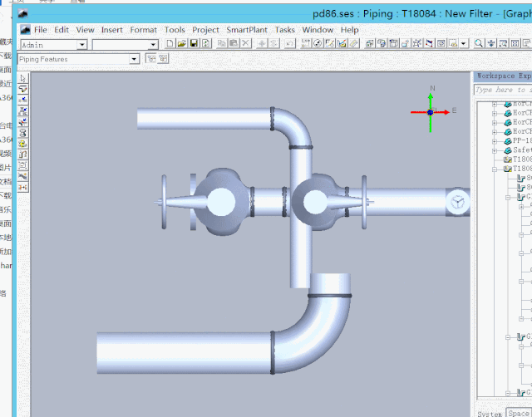Click the Zoom Area icon on the toolbar
The width and height of the screenshot is (532, 417).
503,43
